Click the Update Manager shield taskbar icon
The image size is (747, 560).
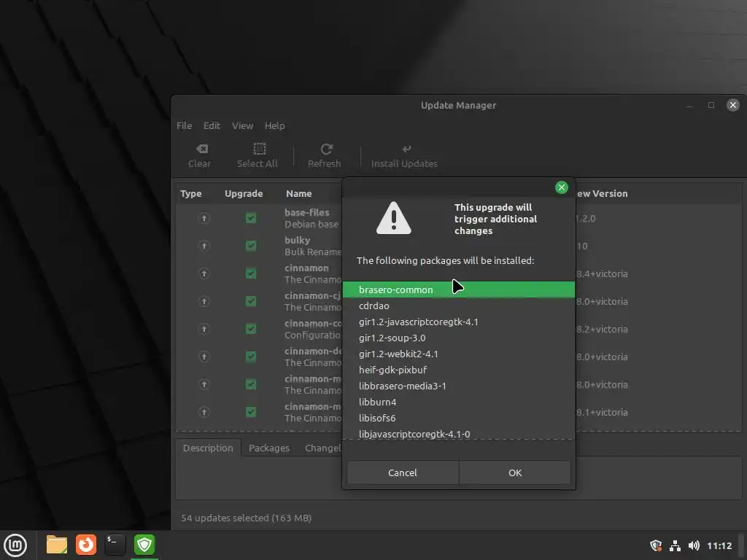point(144,545)
